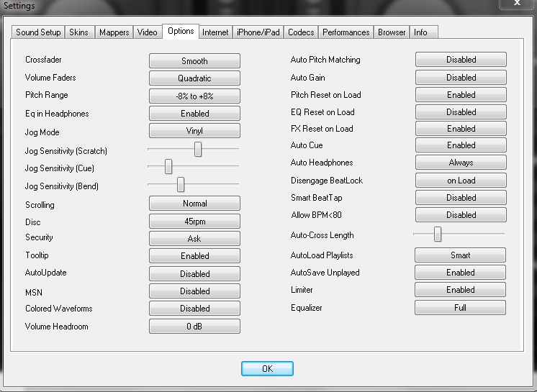Switch to the Sound Setup tab
This screenshot has height=392, width=537.
[38, 32]
